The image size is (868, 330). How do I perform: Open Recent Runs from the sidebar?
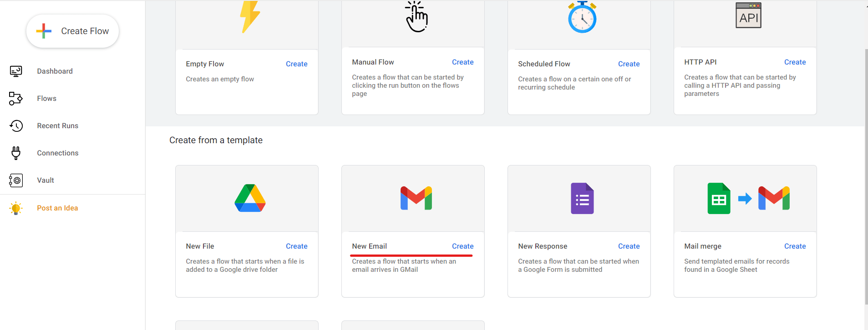[x=57, y=126]
